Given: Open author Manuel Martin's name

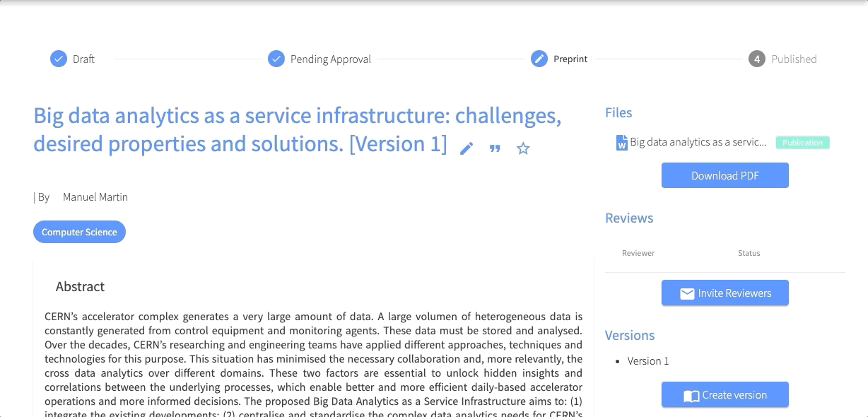Looking at the screenshot, I should [x=95, y=197].
